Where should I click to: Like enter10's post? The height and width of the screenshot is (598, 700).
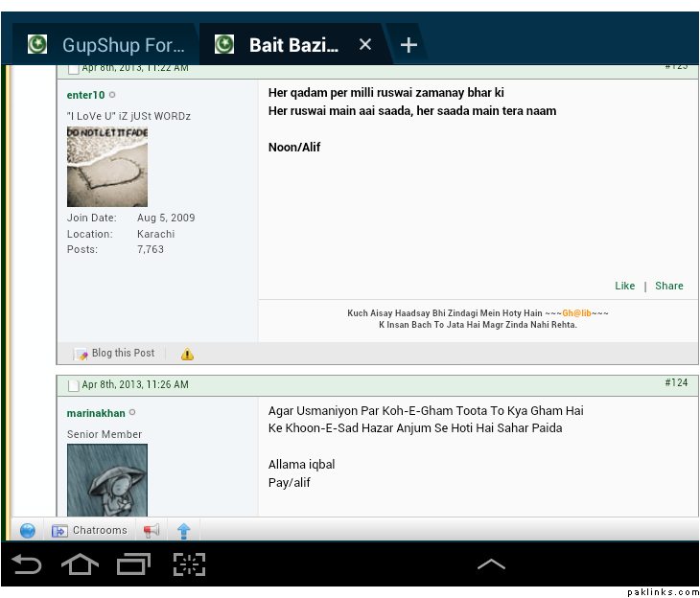click(625, 286)
